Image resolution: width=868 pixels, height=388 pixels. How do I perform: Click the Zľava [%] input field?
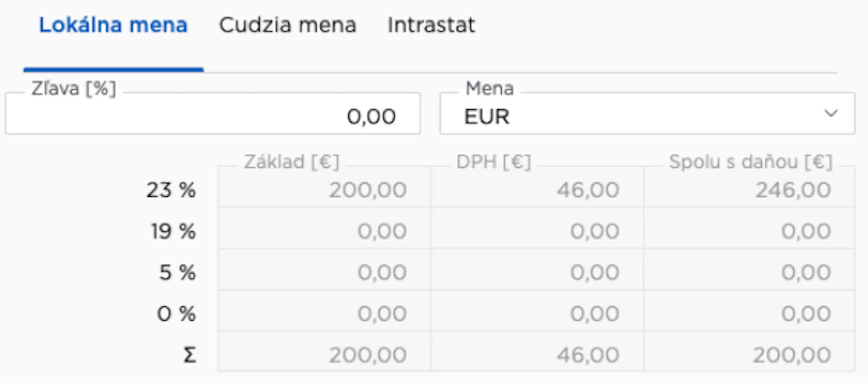tap(213, 113)
